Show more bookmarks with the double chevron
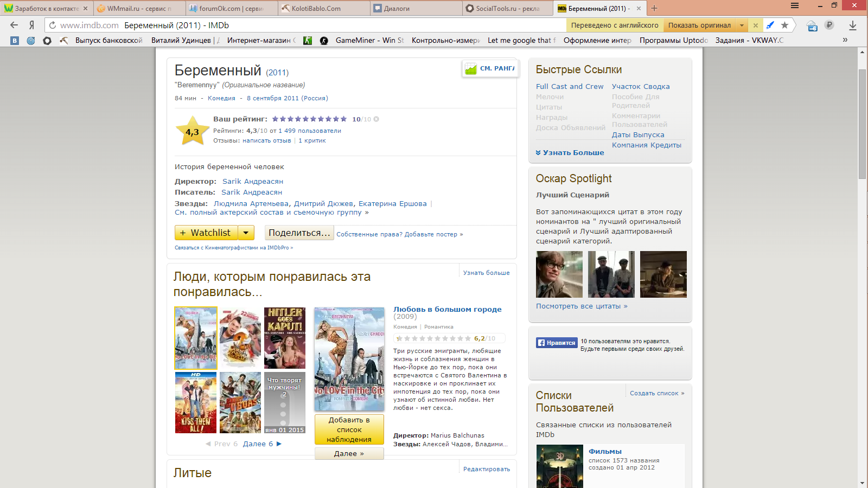This screenshot has height=488, width=868. pos(845,40)
